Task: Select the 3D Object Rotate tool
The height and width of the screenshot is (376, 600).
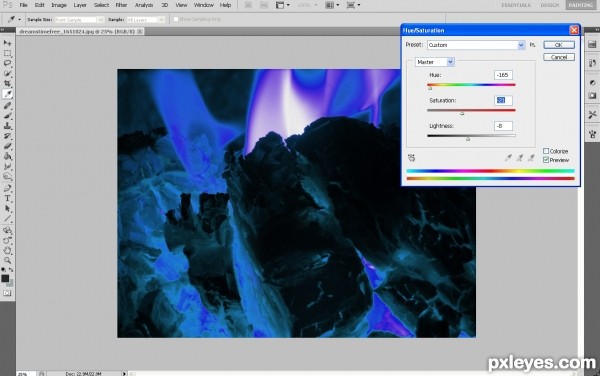Action: click(x=7, y=230)
